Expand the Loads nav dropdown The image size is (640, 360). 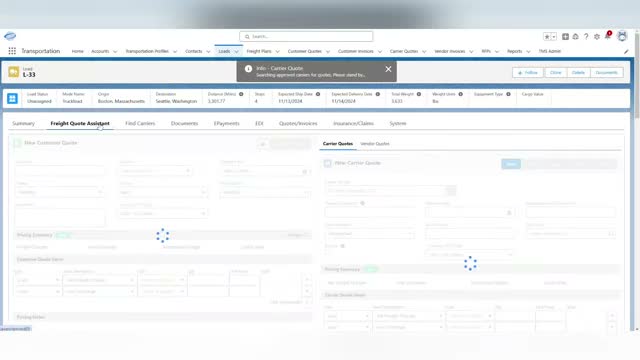tap(236, 51)
